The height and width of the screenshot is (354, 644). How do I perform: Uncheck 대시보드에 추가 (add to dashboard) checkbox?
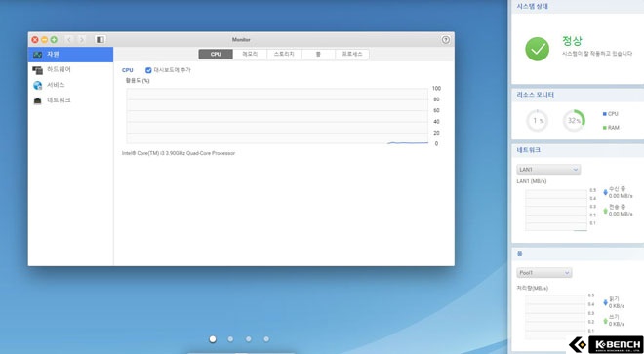[x=148, y=70]
